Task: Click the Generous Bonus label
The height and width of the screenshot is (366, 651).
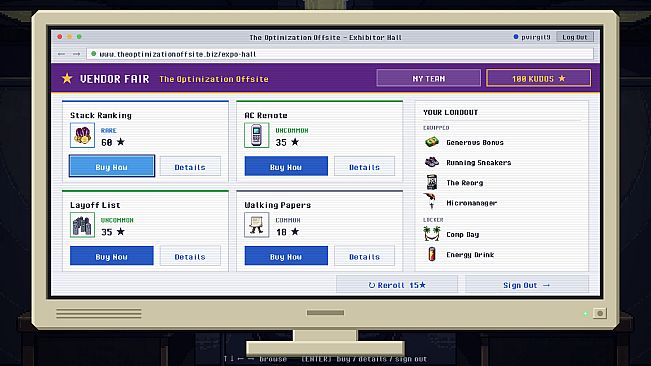Action: 475,142
